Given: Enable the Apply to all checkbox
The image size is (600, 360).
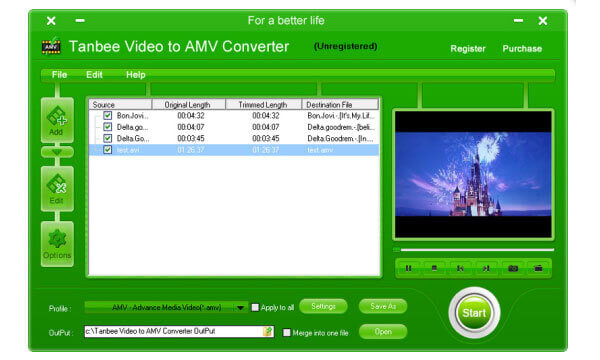Looking at the screenshot, I should coord(255,307).
